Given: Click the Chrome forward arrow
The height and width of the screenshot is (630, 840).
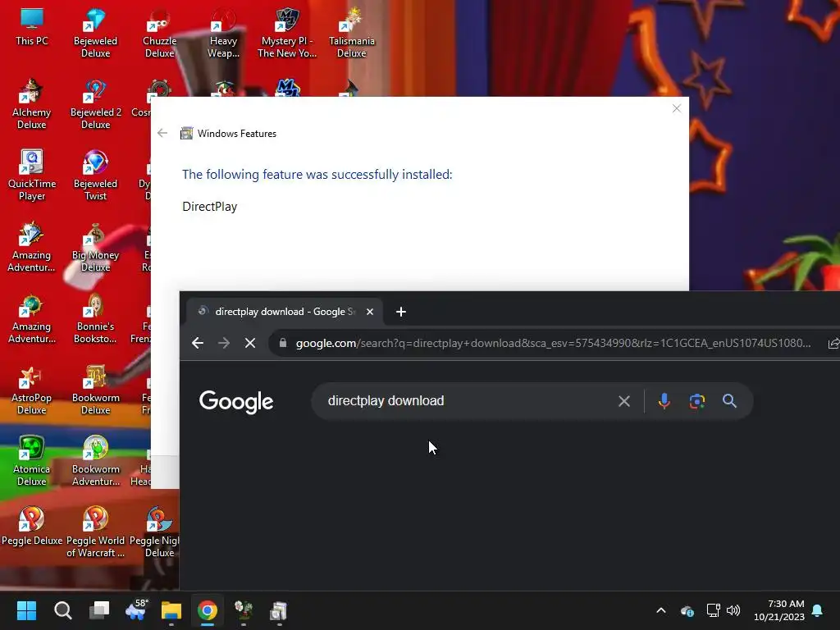Looking at the screenshot, I should (224, 343).
